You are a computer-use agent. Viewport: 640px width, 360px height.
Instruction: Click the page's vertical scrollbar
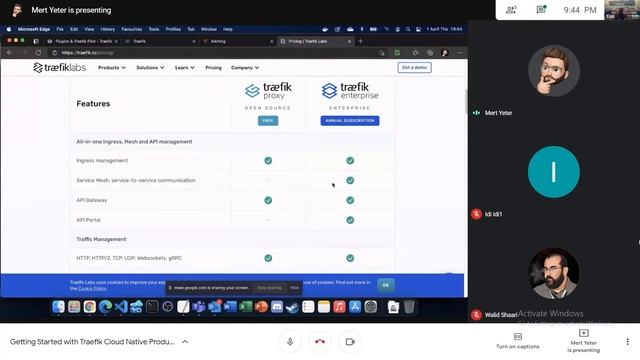466,101
